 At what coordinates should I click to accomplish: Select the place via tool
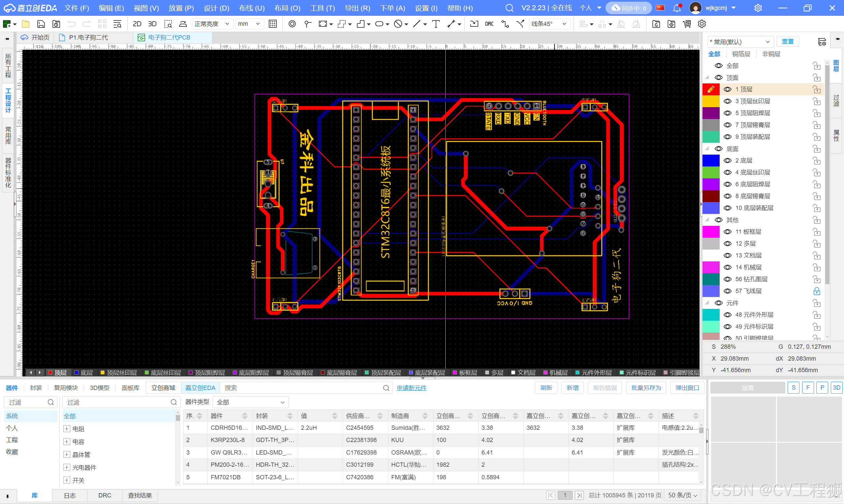coord(307,24)
